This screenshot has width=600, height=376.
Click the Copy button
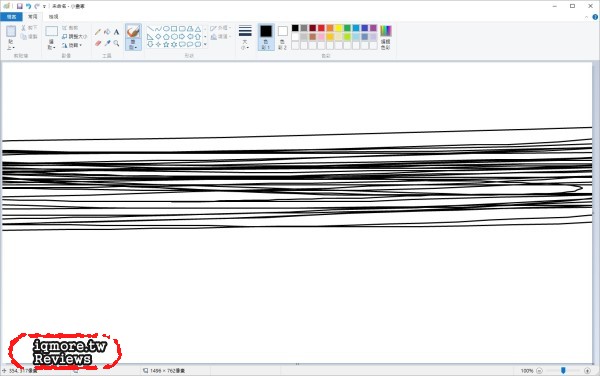click(29, 37)
